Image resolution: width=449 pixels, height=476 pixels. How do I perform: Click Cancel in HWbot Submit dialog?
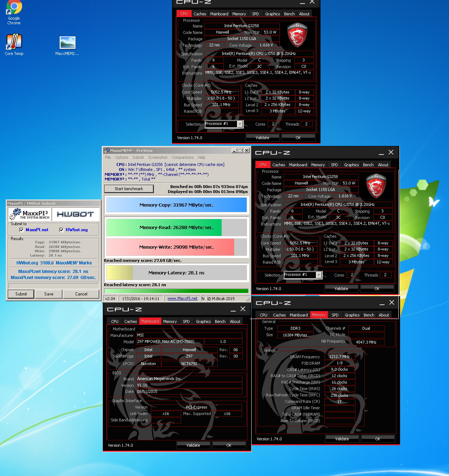[x=81, y=294]
